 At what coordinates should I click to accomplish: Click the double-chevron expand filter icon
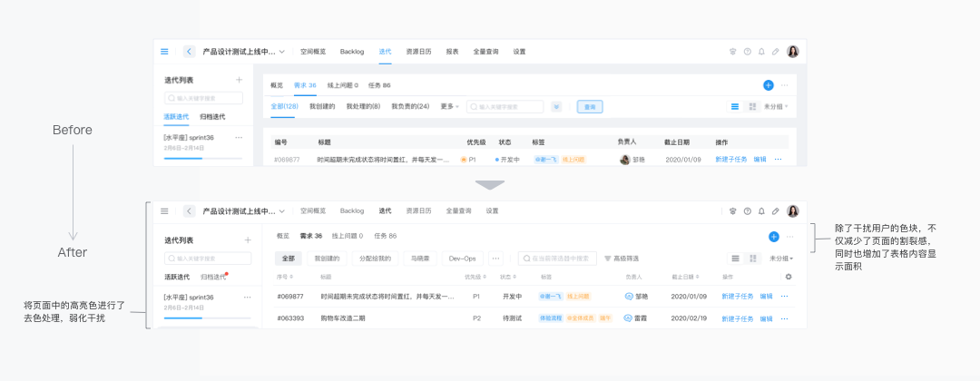pos(556,107)
